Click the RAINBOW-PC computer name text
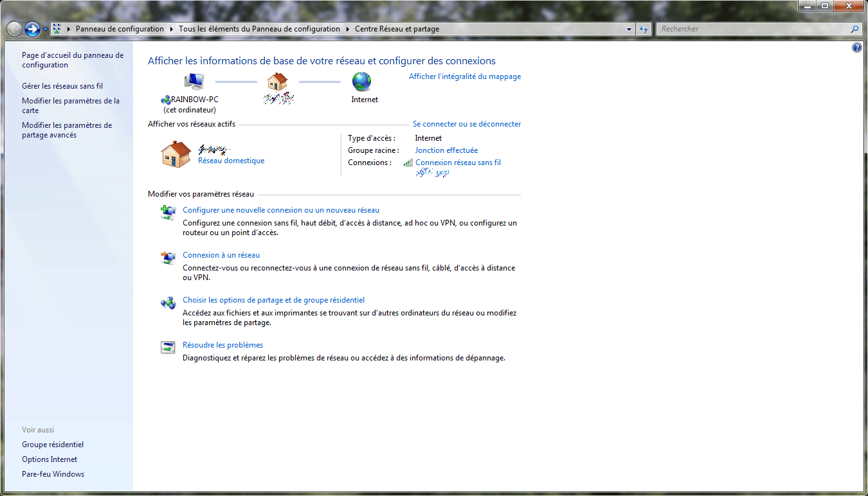The height and width of the screenshot is (496, 868). click(x=195, y=100)
